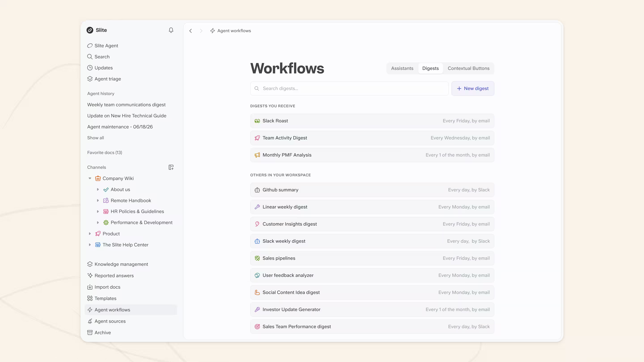The height and width of the screenshot is (362, 644).
Task: Expand the Product channel
Action: pos(90,234)
